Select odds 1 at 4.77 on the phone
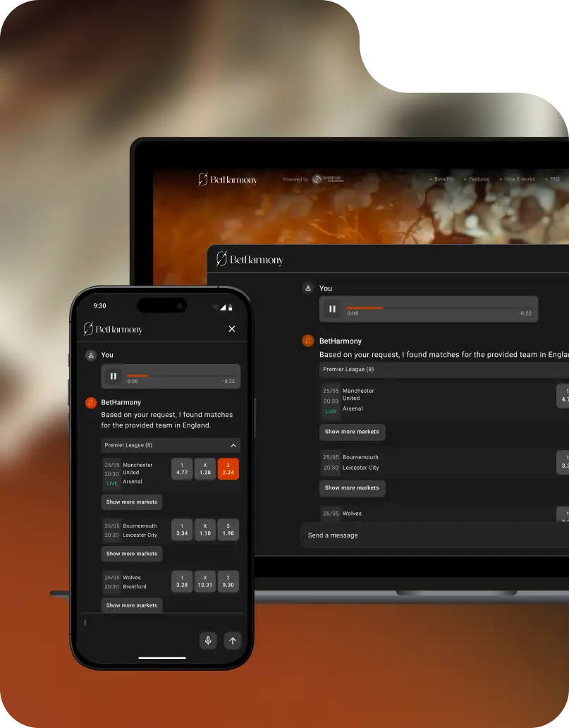Image resolution: width=569 pixels, height=728 pixels. (x=182, y=469)
